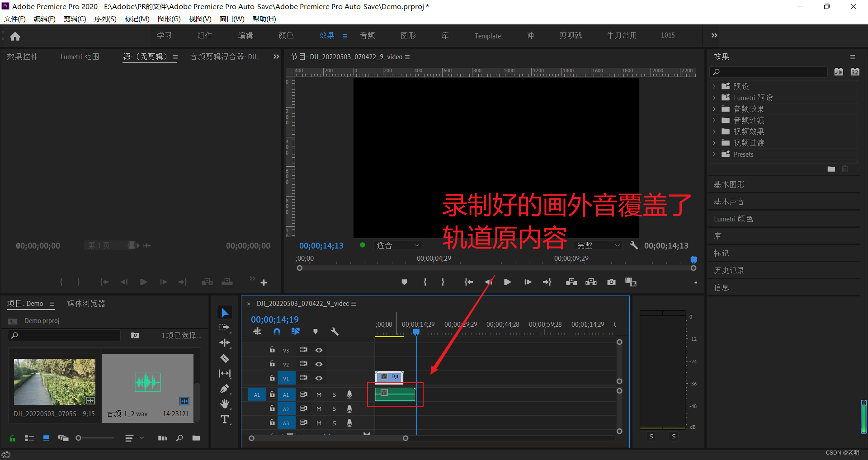Click timeline horizontal zoom scrollbar handle
Viewport: 868px width, 460px height.
[x=406, y=438]
